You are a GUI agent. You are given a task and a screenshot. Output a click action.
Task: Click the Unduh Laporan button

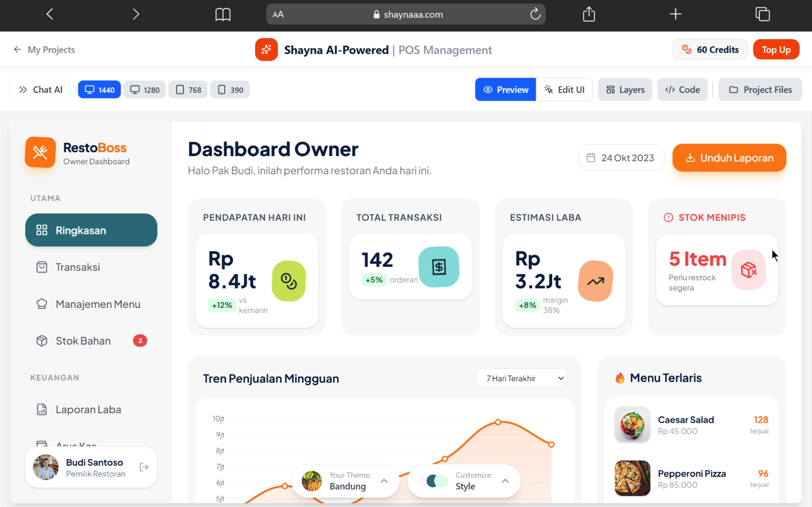pos(729,157)
